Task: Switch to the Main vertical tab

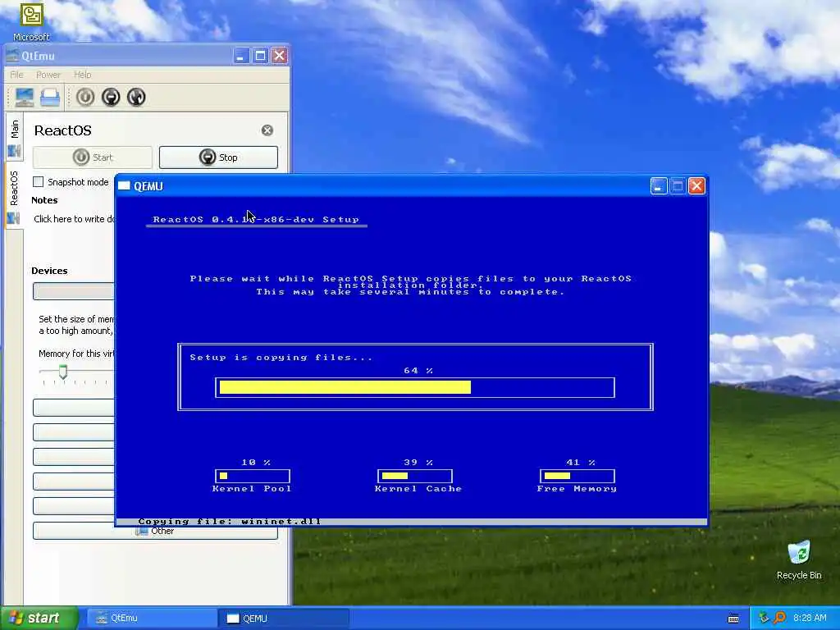Action: [x=15, y=137]
